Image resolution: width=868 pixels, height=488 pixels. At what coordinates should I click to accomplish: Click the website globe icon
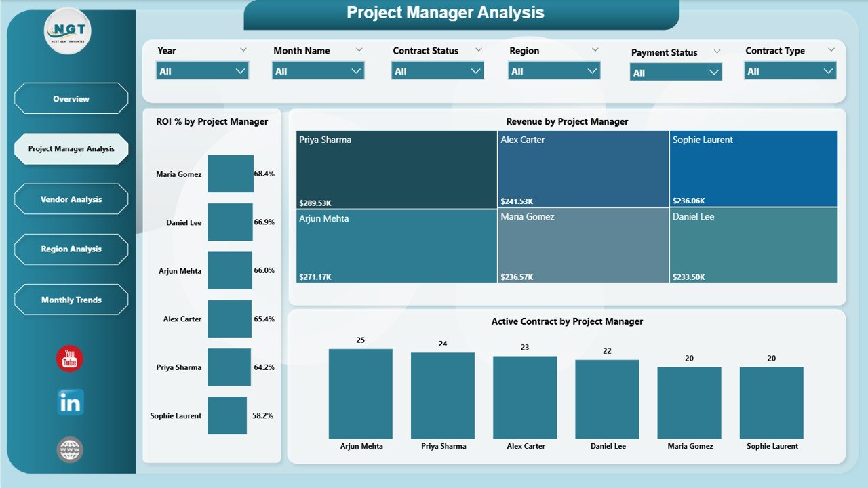[69, 449]
